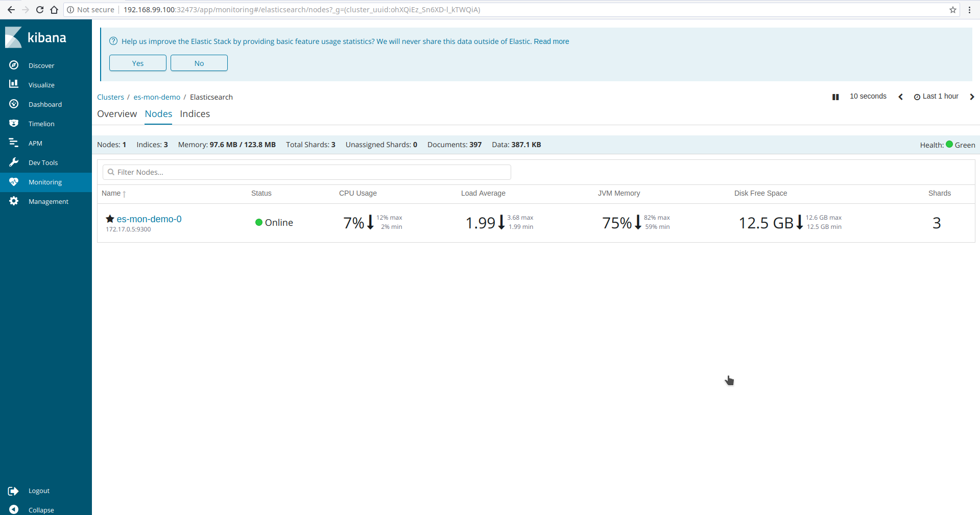Open the Visualize section
The height and width of the screenshot is (515, 980).
pos(42,85)
